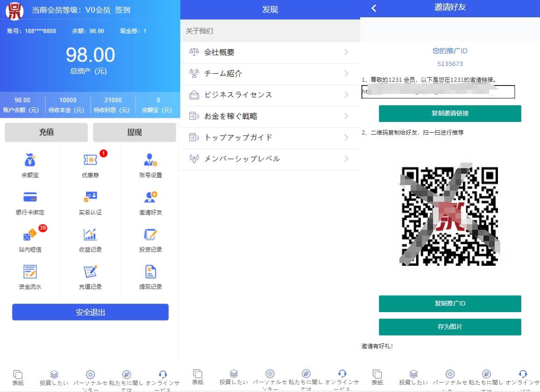Screen dimensions: 540x392
Task: Tap オンラインサービス tab in 邀请好友 screen
Action: tap(522, 380)
